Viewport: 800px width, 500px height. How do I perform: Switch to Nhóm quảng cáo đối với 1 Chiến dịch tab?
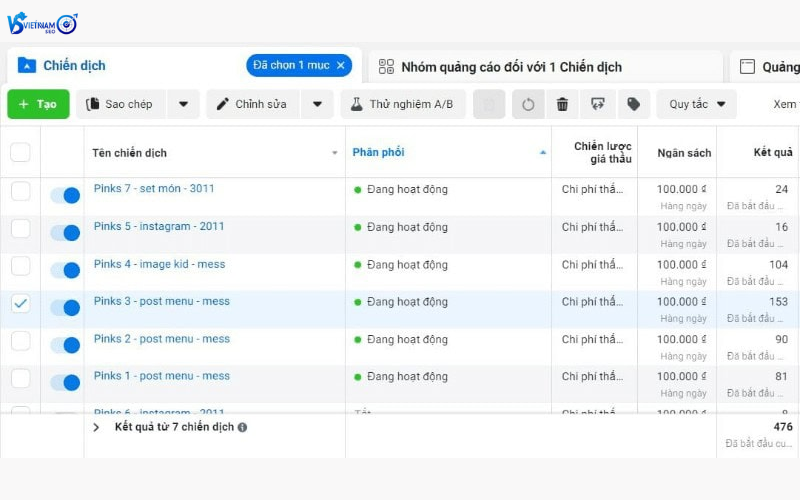coord(545,67)
